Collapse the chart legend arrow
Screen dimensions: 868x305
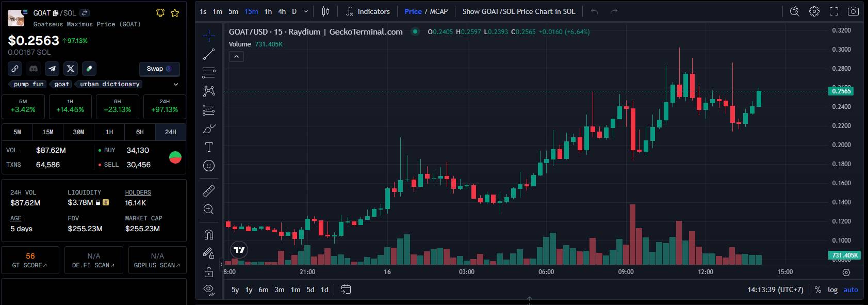click(236, 56)
